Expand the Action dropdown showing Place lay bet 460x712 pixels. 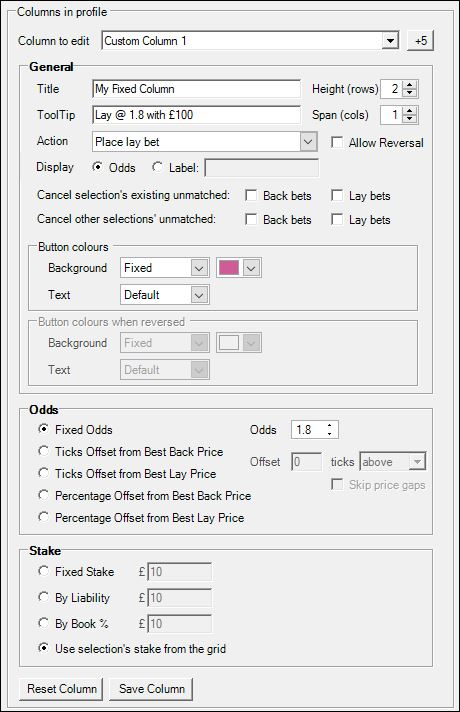308,142
